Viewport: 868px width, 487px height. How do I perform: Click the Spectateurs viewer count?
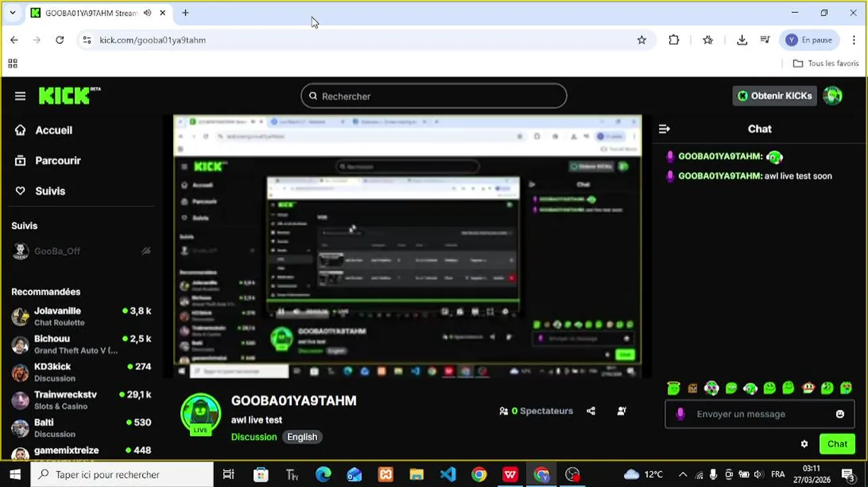(x=536, y=411)
